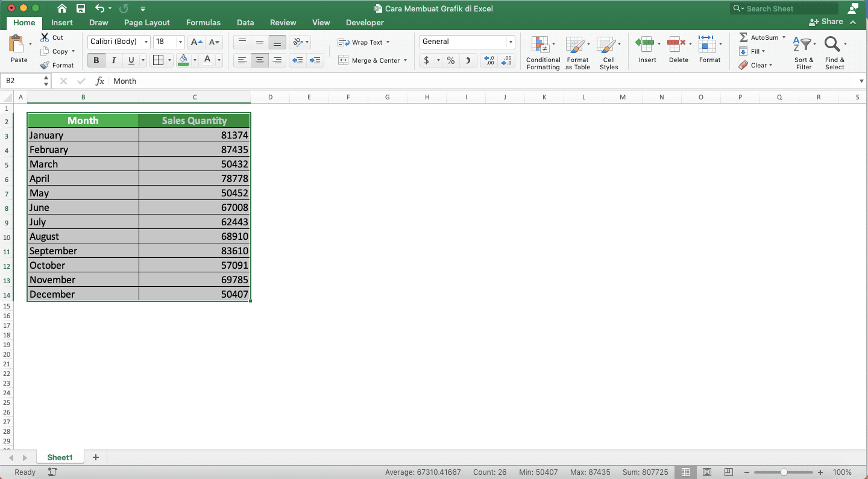This screenshot has width=868, height=479.
Task: Apply borders with the Borders icon
Action: click(158, 60)
